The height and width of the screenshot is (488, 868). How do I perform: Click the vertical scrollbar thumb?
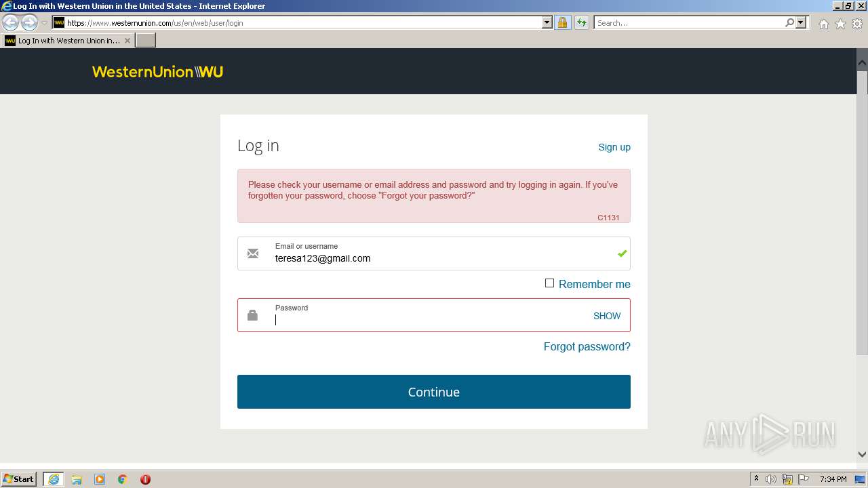(x=862, y=212)
